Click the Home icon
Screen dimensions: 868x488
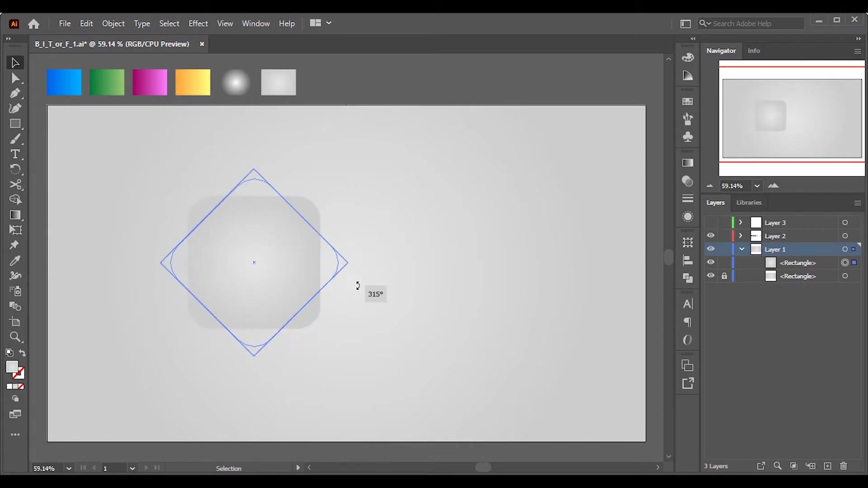(33, 24)
